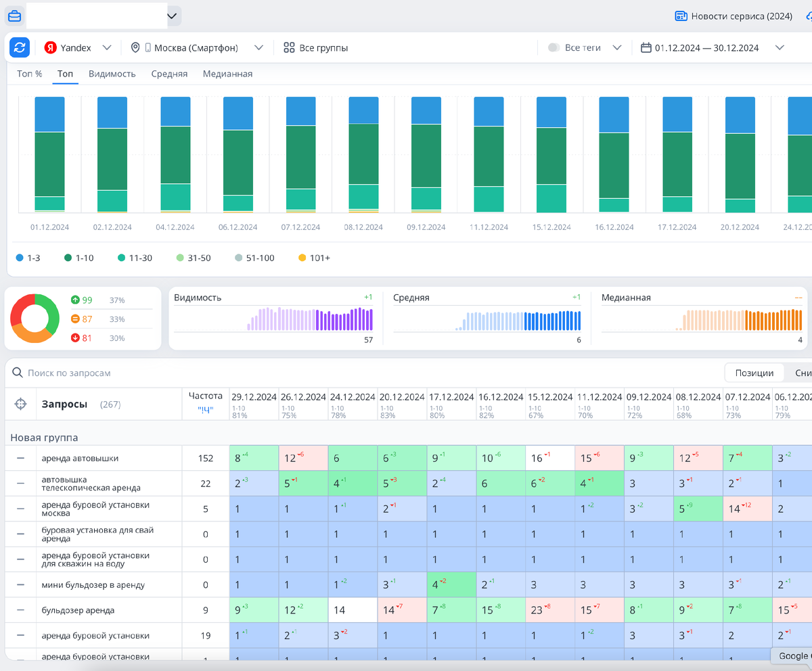Image resolution: width=812 pixels, height=671 pixels.
Task: Switch to the Медианная chart tab
Action: 227,74
